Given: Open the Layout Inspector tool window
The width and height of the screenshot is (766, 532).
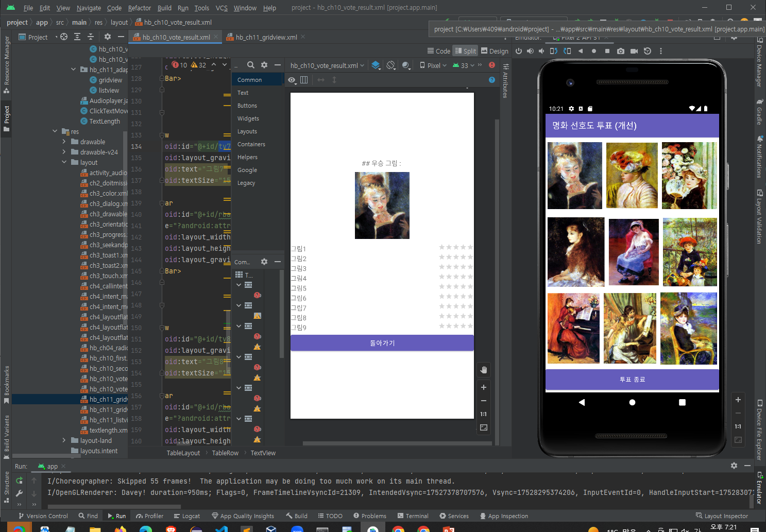Looking at the screenshot, I should [722, 516].
